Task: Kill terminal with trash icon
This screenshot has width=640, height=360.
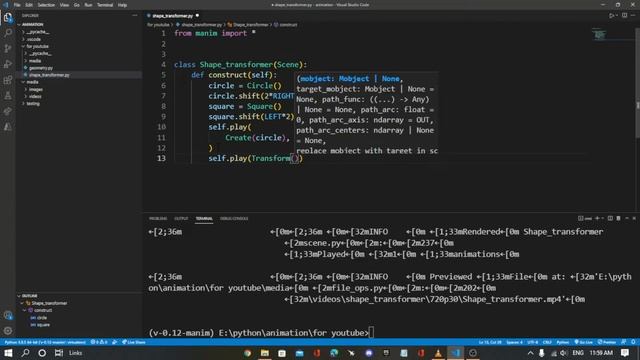Action: pyautogui.click(x=618, y=218)
